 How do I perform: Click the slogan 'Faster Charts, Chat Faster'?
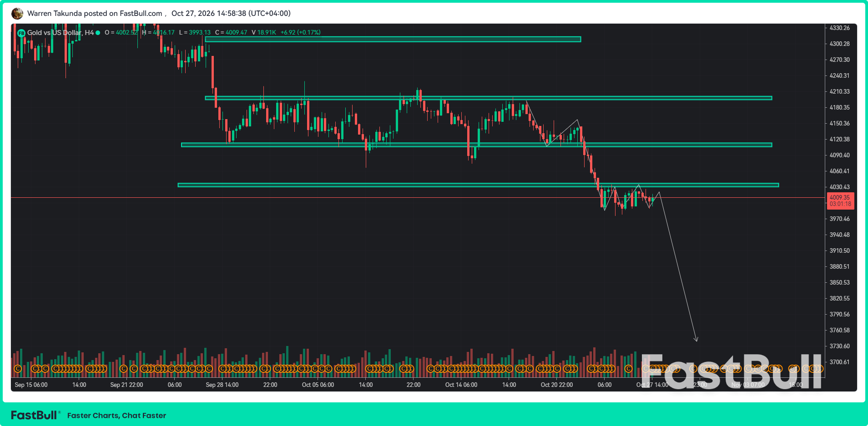point(117,416)
